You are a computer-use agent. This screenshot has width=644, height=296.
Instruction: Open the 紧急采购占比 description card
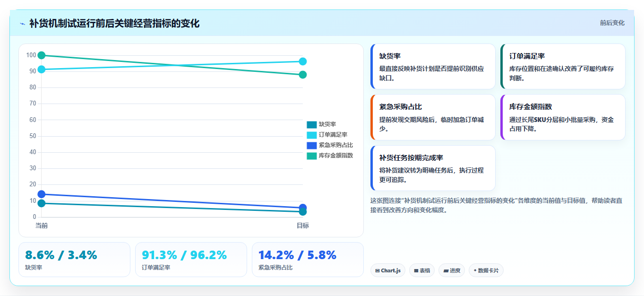tap(433, 117)
